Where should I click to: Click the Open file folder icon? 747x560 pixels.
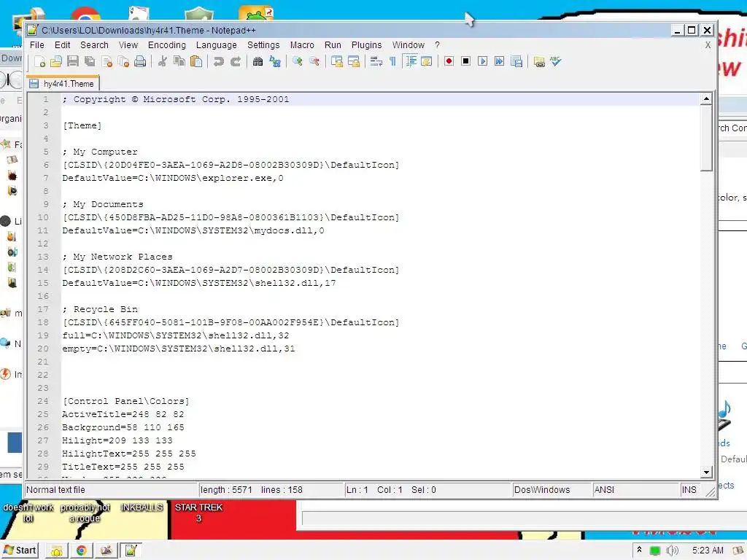pos(56,61)
